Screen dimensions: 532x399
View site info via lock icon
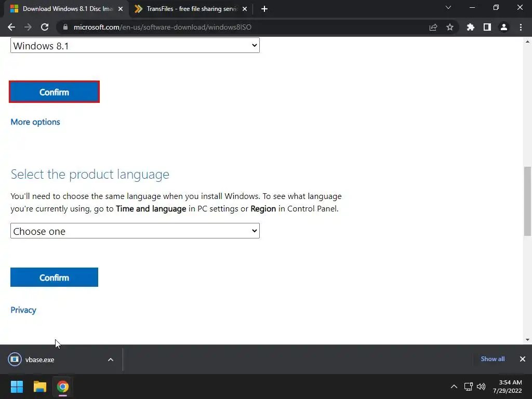(65, 27)
